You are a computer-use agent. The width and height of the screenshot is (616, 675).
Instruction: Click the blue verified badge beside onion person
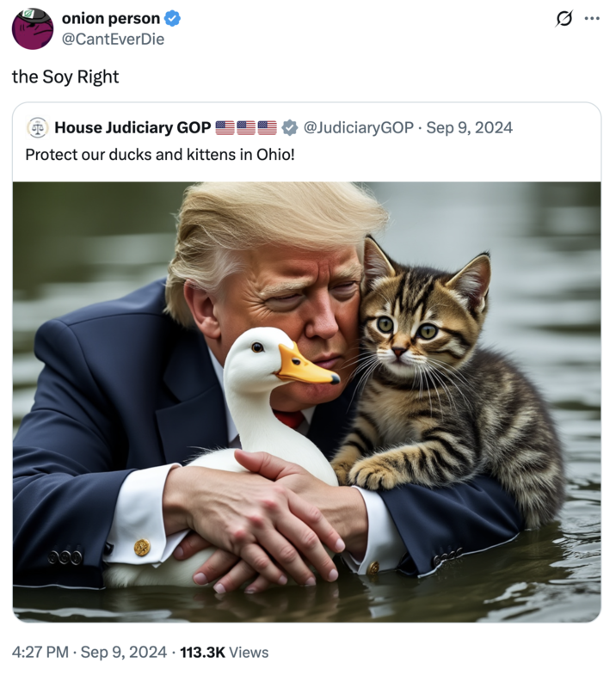coord(173,19)
